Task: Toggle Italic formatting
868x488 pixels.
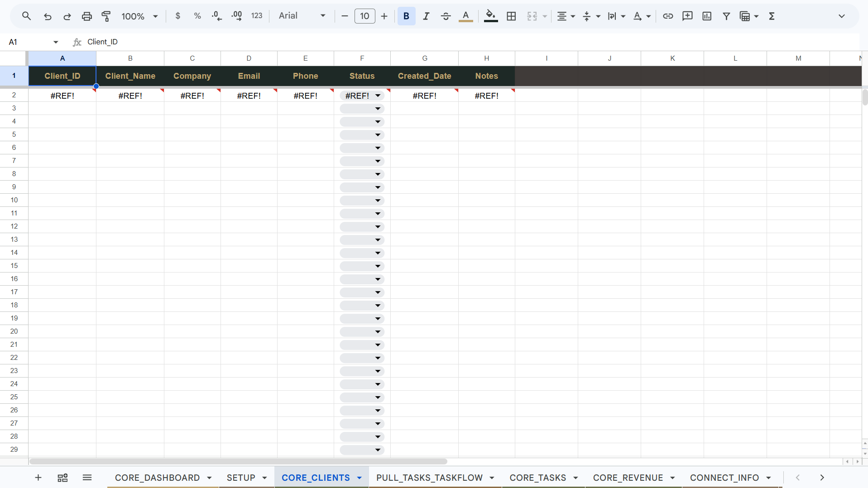Action: click(x=426, y=16)
